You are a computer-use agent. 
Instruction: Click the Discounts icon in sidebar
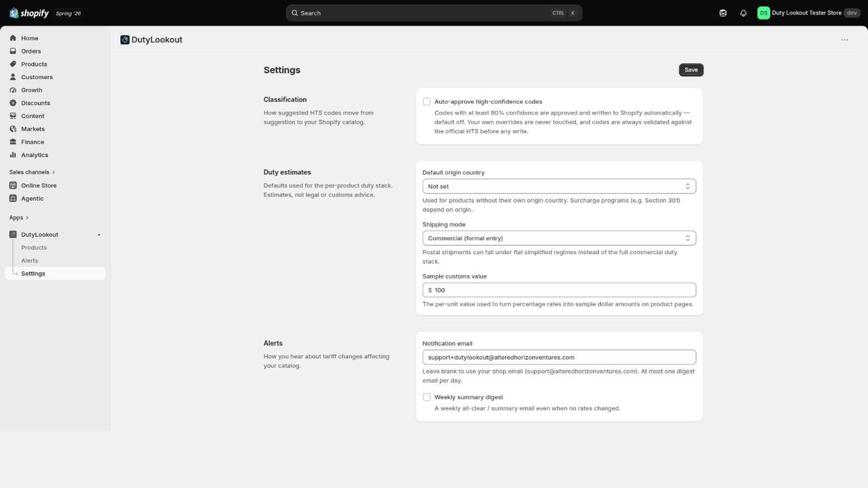[13, 103]
